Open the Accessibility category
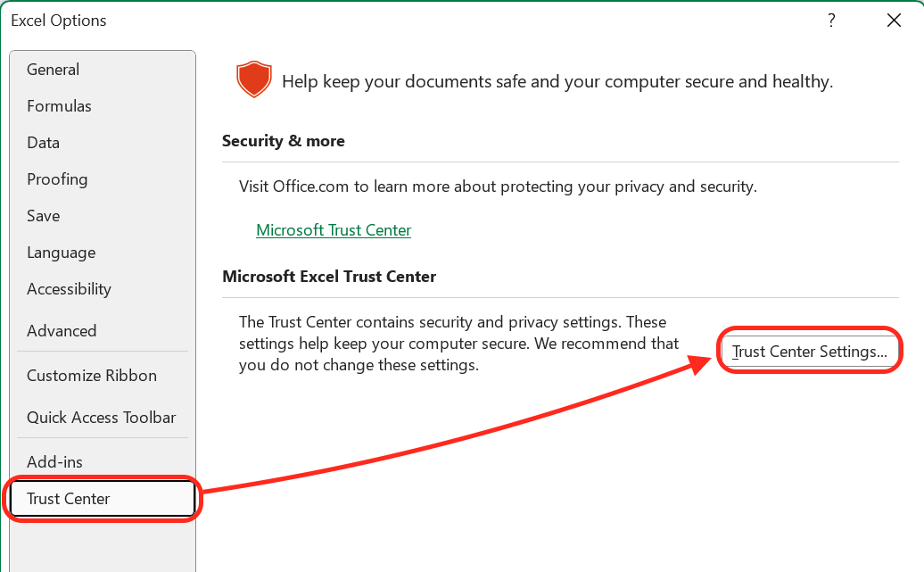 pos(69,289)
